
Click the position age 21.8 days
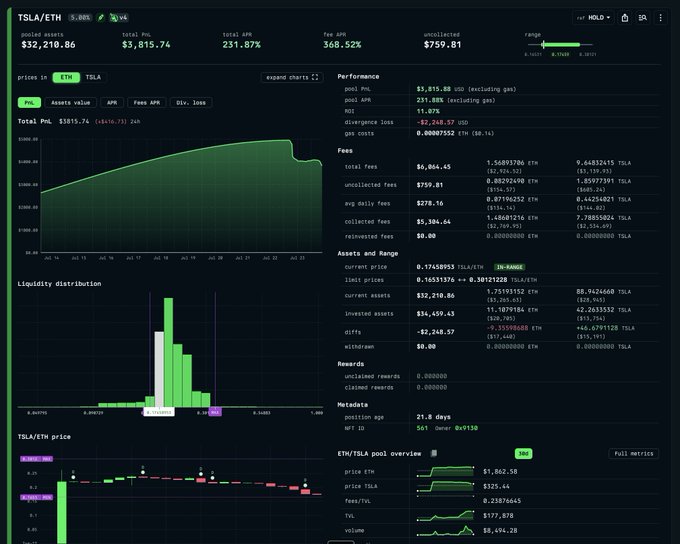433,417
